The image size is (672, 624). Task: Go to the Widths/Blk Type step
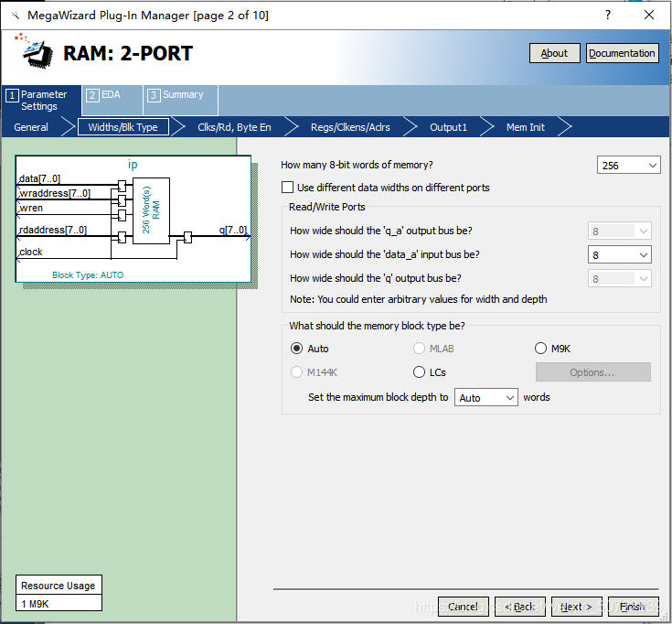click(123, 127)
